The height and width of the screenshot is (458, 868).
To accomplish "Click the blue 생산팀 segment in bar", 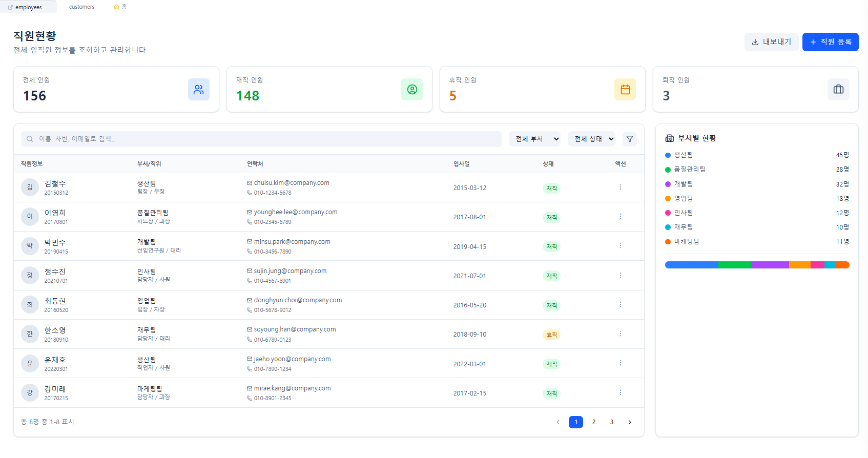I will pyautogui.click(x=691, y=265).
